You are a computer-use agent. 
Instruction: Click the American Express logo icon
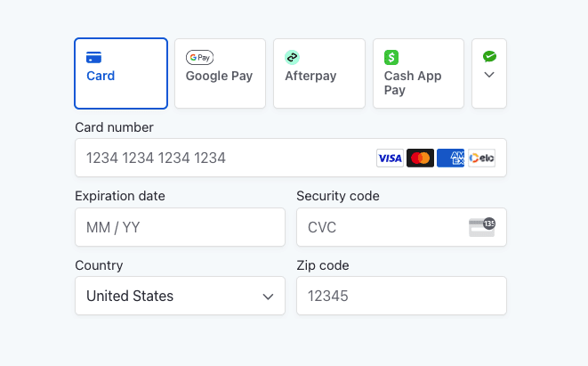451,159
